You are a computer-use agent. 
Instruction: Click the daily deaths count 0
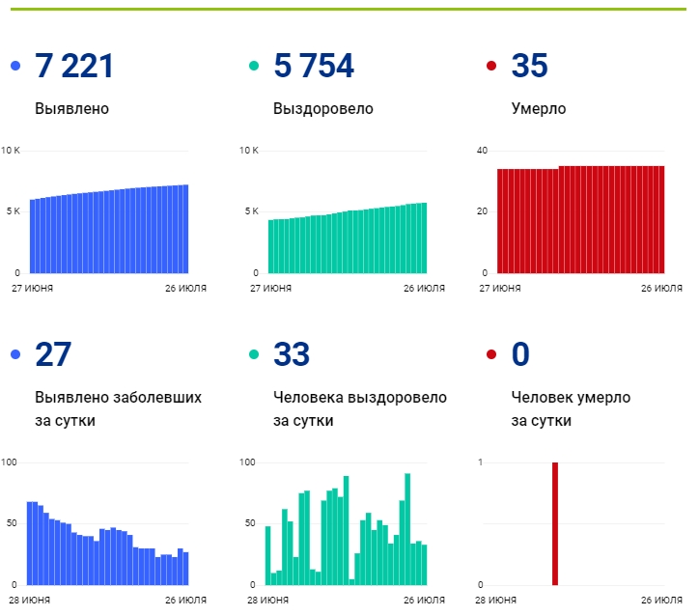click(x=520, y=354)
